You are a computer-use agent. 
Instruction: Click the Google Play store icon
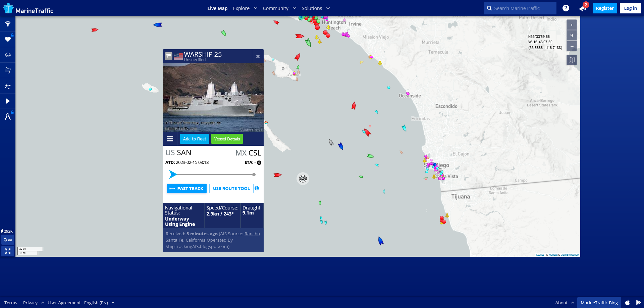pyautogui.click(x=639, y=303)
